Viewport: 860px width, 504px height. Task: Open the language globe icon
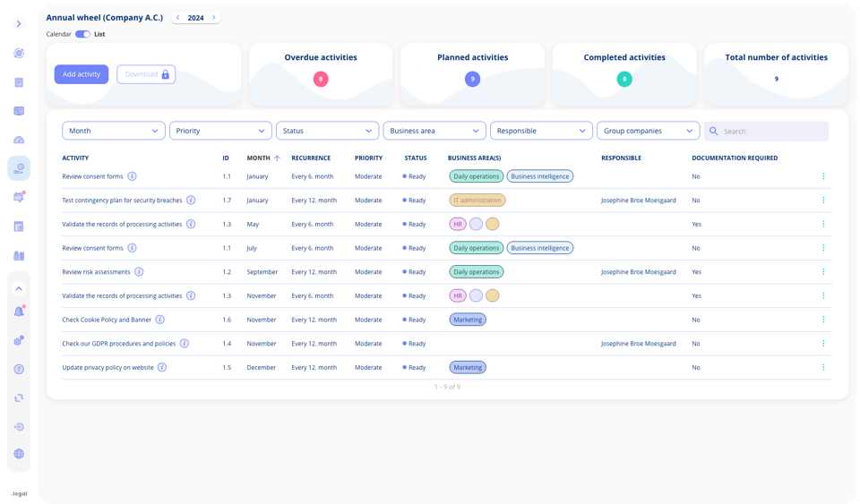(x=19, y=454)
